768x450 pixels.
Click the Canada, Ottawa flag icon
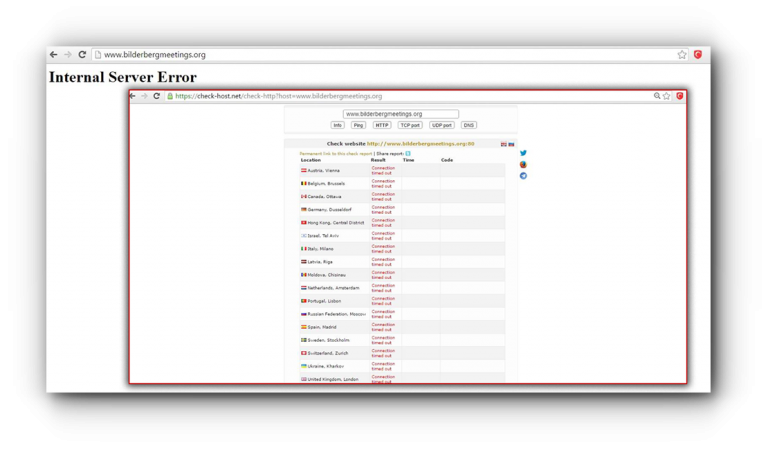[304, 196]
